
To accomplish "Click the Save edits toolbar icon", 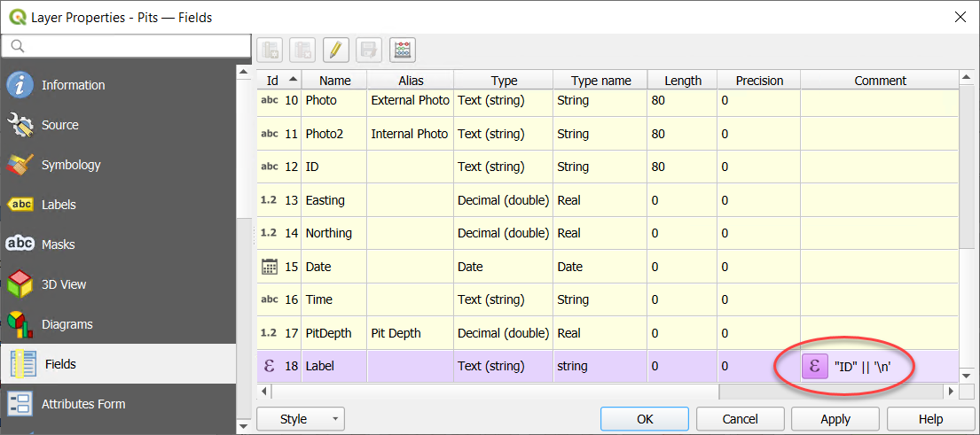I will (369, 50).
